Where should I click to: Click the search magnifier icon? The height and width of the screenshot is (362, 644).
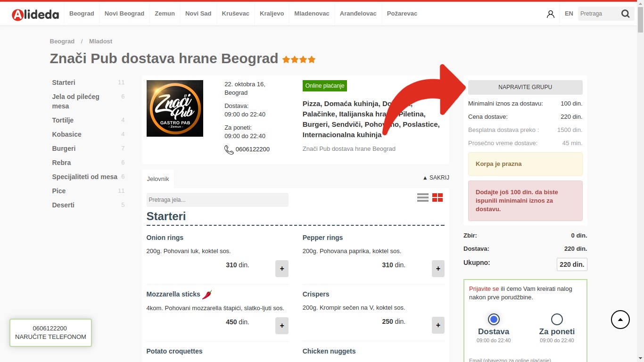coord(625,14)
